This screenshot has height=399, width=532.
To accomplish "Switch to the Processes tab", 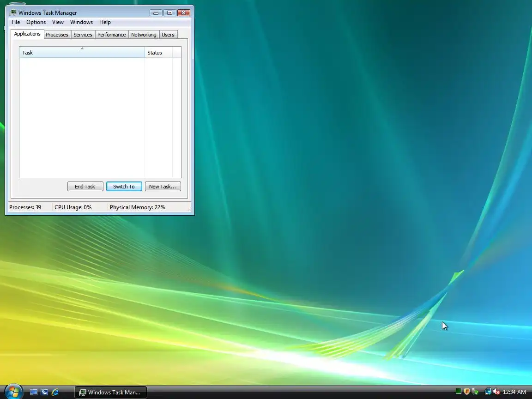I will [x=57, y=35].
